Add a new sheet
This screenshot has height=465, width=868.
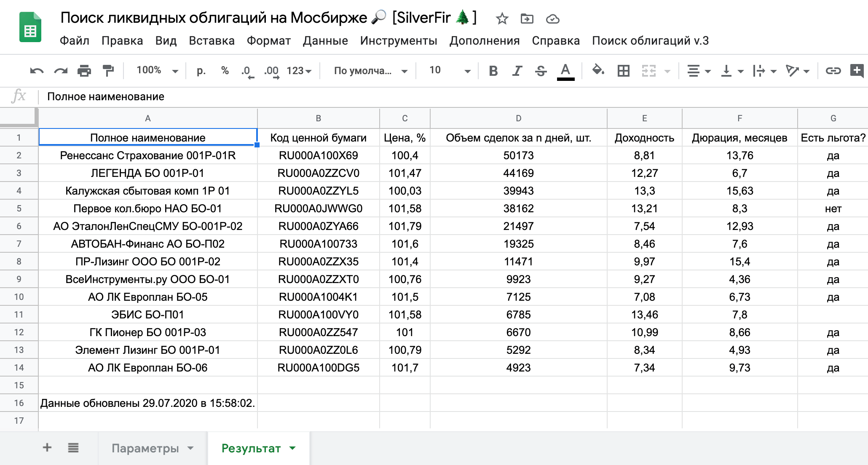point(47,448)
